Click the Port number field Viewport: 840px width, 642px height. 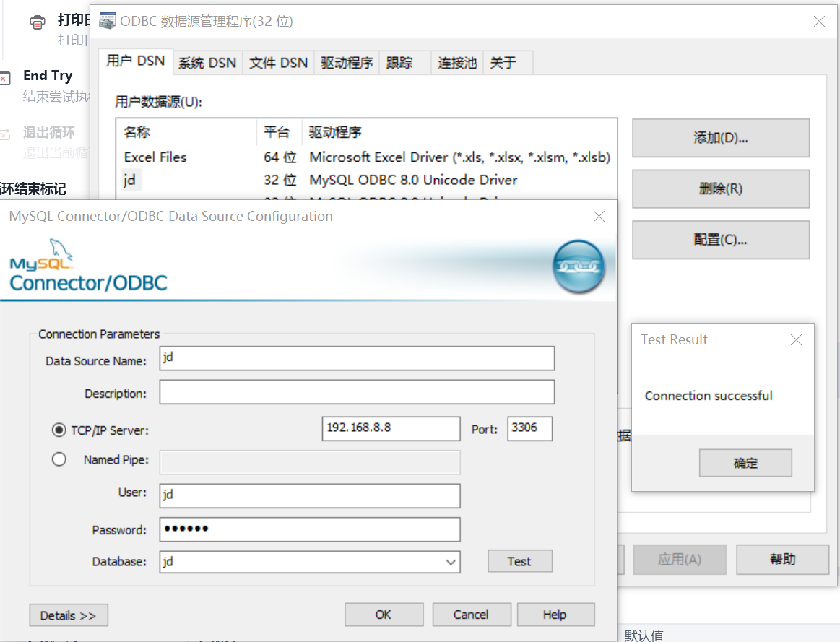[x=530, y=429]
